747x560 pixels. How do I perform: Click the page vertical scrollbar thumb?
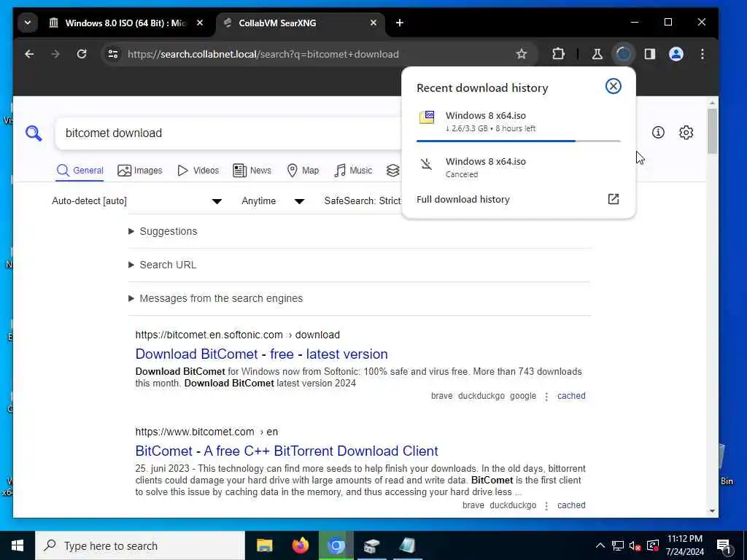tap(712, 131)
